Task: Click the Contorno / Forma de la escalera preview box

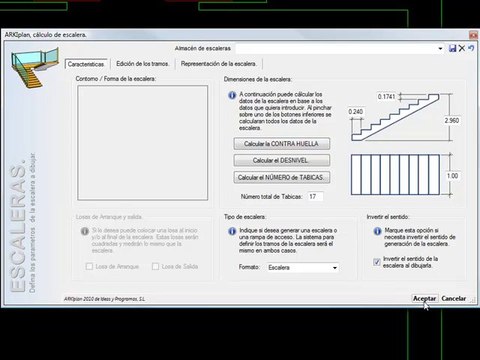Action: 143,143
